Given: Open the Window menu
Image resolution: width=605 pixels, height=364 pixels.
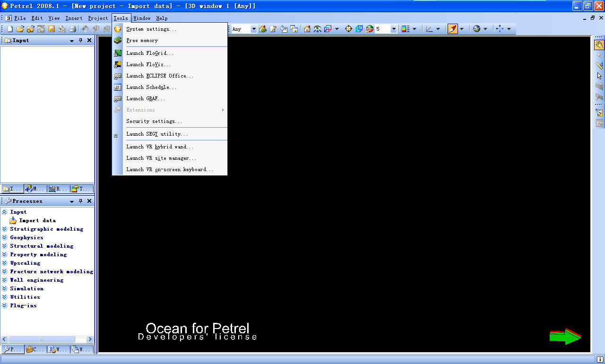Looking at the screenshot, I should tap(142, 18).
